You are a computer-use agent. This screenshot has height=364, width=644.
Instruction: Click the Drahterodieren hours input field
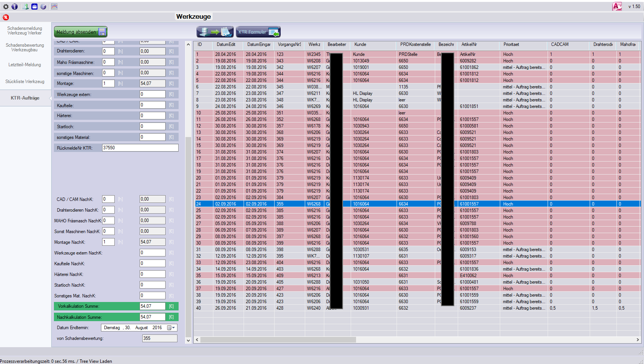(108, 51)
